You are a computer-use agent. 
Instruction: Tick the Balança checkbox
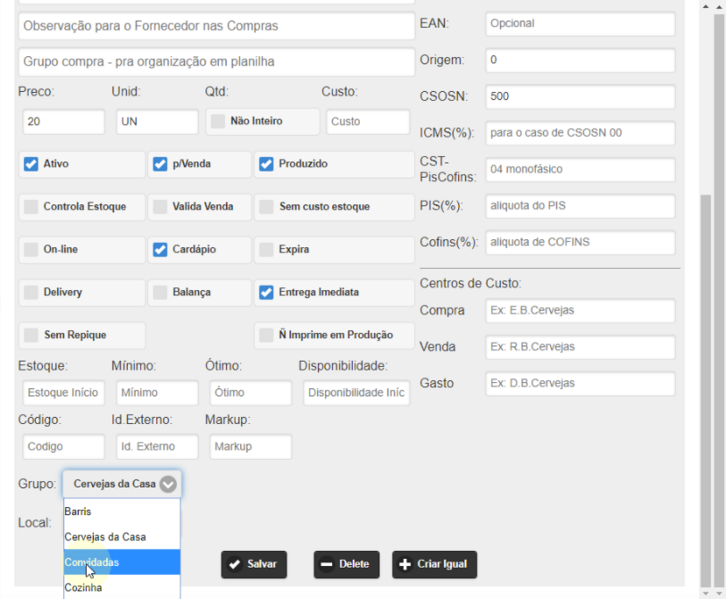(x=160, y=292)
